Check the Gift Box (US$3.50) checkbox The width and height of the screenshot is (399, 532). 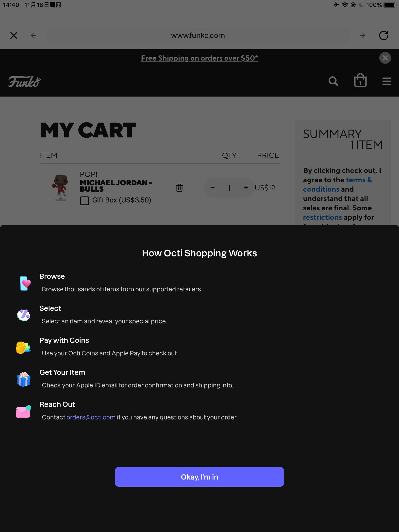pos(84,200)
